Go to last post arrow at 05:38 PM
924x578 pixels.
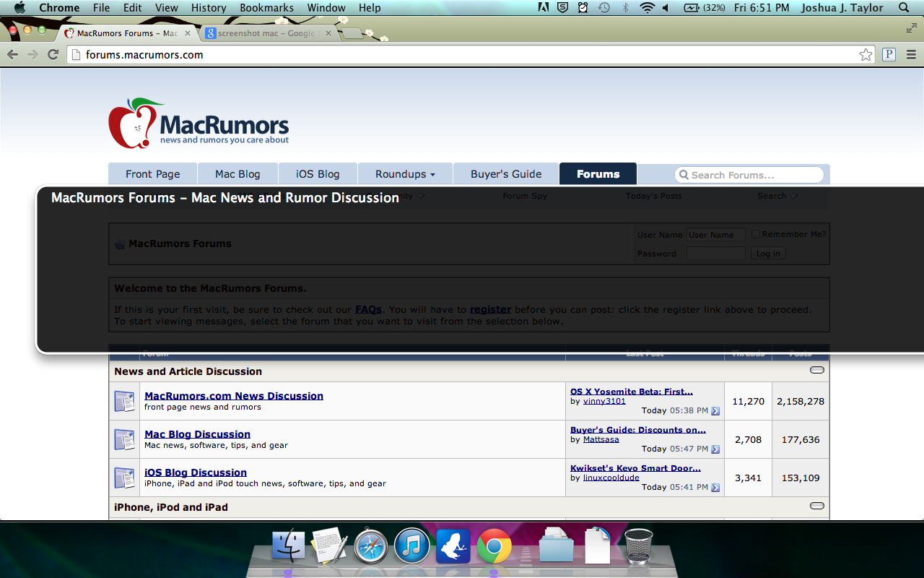pyautogui.click(x=715, y=411)
